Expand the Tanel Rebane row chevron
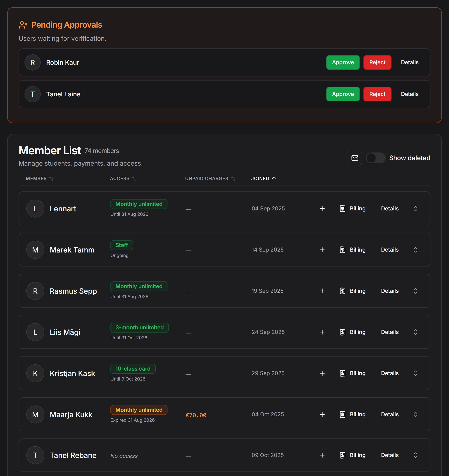Image resolution: width=449 pixels, height=476 pixels. tap(415, 455)
